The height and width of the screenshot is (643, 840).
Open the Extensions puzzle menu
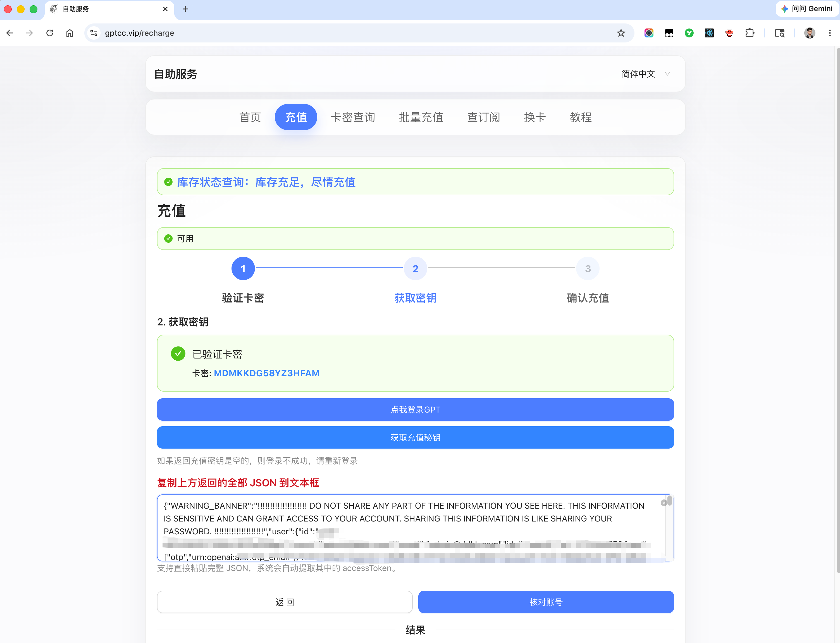(750, 33)
